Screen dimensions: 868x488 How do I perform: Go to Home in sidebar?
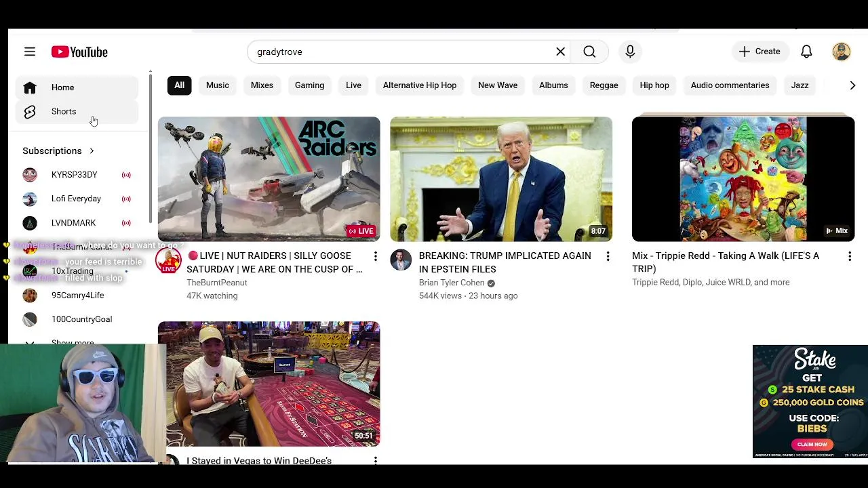coord(77,87)
